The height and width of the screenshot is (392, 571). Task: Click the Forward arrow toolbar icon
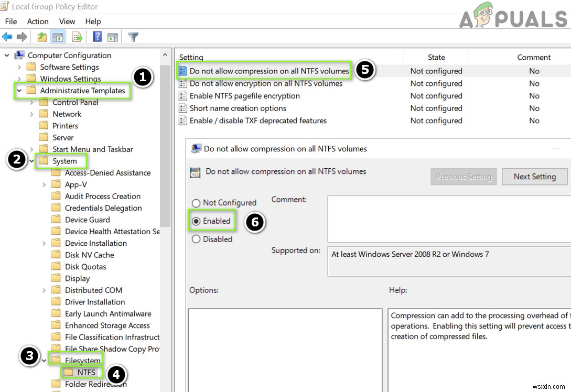pyautogui.click(x=22, y=37)
